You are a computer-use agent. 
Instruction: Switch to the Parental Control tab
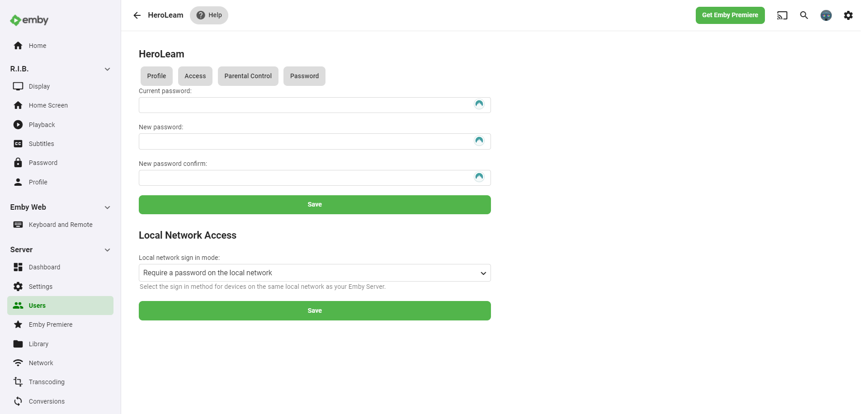click(x=248, y=76)
